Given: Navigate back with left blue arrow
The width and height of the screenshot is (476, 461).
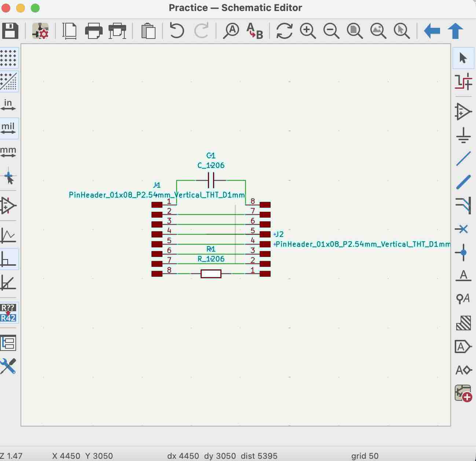Looking at the screenshot, I should pyautogui.click(x=432, y=30).
